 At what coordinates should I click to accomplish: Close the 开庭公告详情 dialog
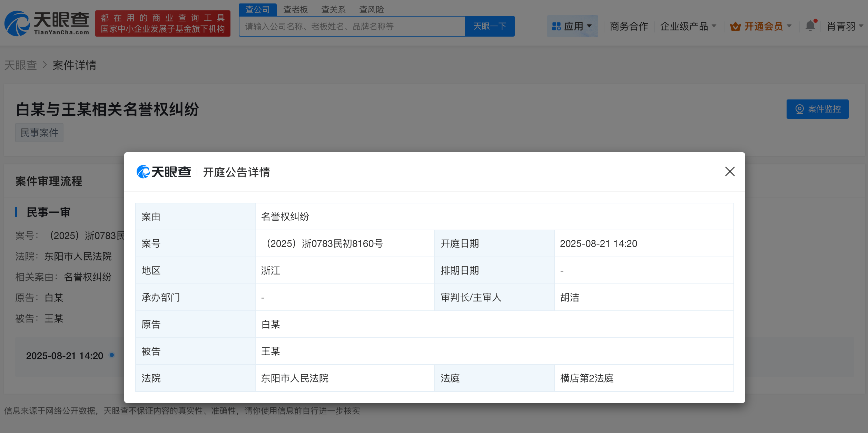[x=730, y=172]
